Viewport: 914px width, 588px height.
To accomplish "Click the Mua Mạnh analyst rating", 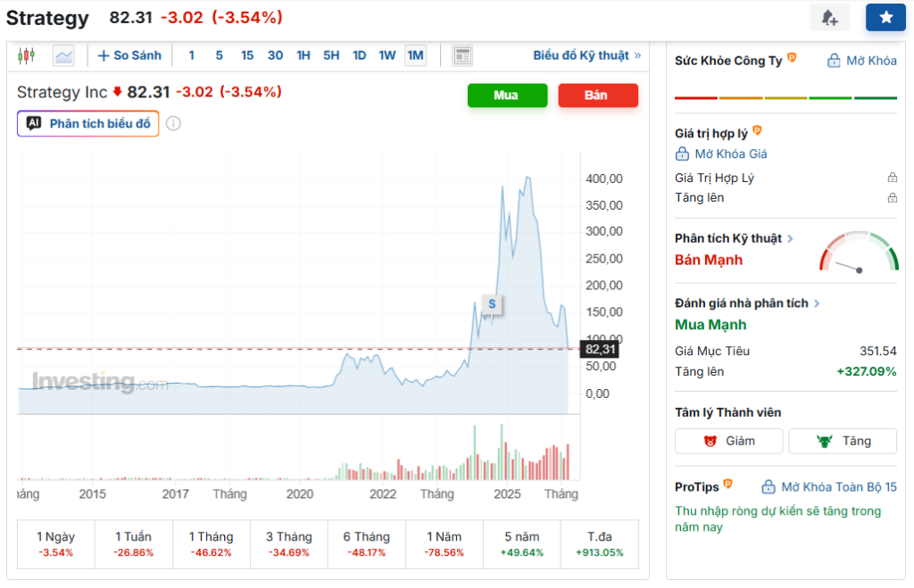I will point(710,325).
